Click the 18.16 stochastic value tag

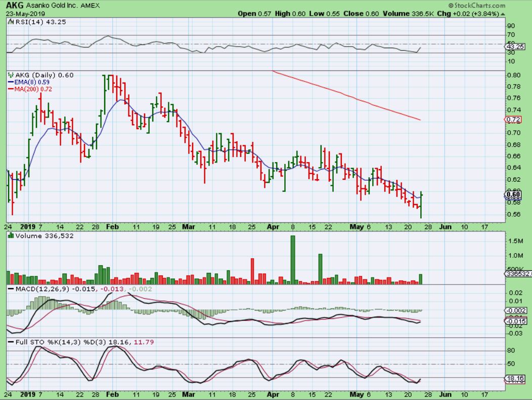point(516,378)
